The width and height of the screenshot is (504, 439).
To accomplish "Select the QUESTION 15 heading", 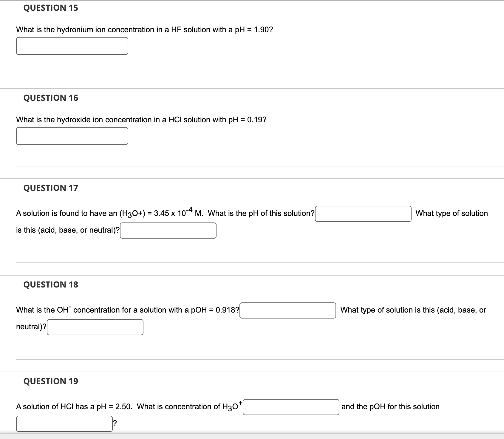I will tap(51, 8).
